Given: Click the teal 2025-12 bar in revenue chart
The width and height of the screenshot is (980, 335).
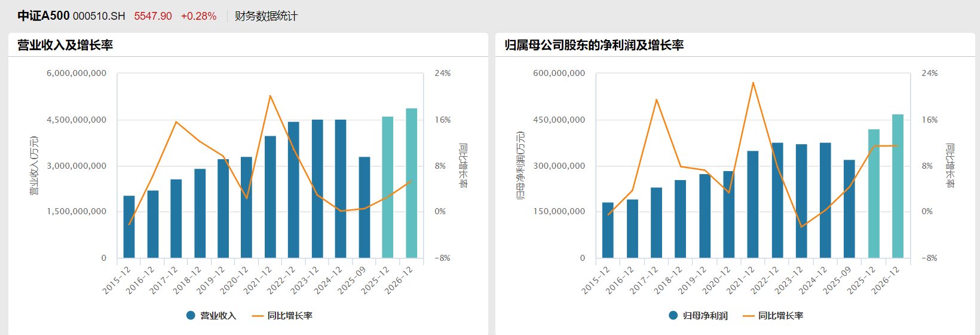Looking at the screenshot, I should pos(388,187).
